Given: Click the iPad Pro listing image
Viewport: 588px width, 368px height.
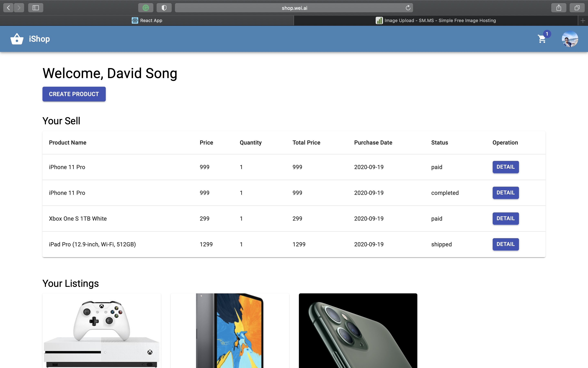Looking at the screenshot, I should point(230,331).
